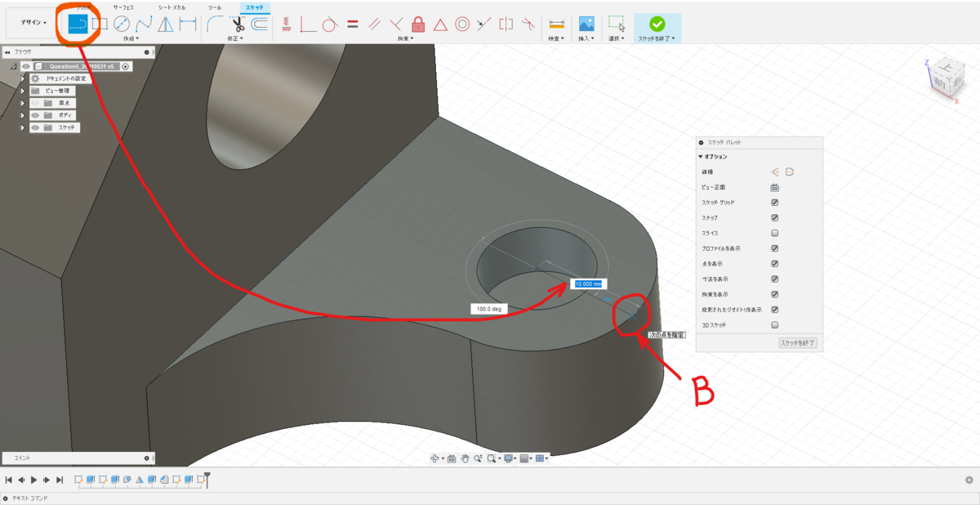The image size is (980, 505).
Task: Click the Look At icon in navigation bar
Action: (x=451, y=458)
